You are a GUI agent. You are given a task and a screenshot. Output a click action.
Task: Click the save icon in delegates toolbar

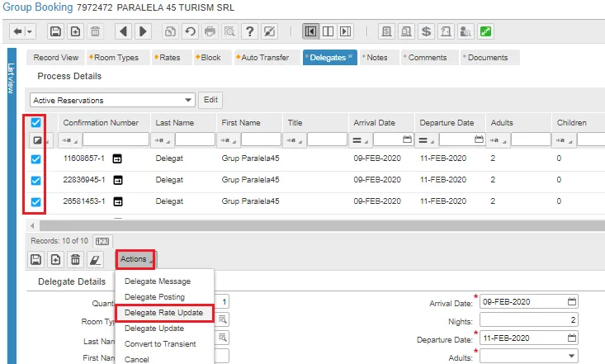click(35, 259)
